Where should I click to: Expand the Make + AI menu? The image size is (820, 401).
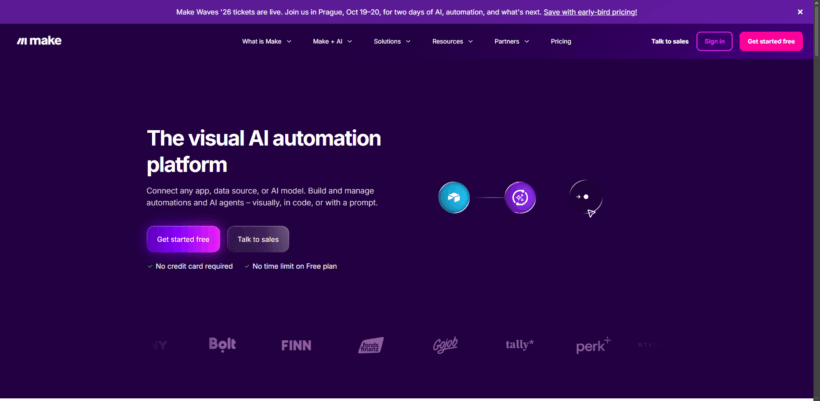point(333,41)
